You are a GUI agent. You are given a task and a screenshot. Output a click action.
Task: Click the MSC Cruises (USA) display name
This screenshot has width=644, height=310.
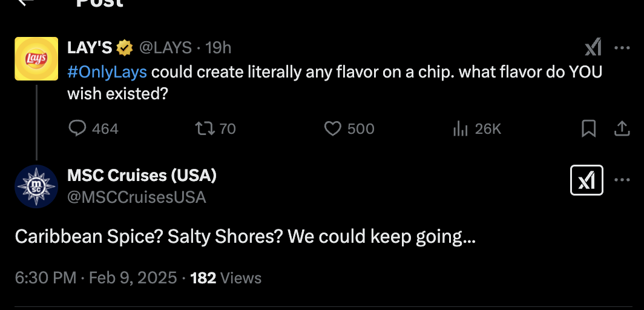point(142,176)
